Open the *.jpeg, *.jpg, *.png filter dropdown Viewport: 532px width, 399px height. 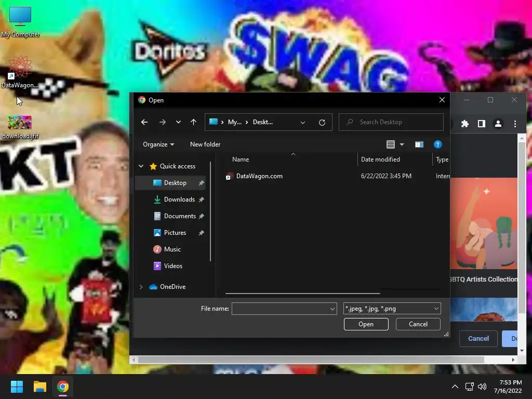point(392,309)
